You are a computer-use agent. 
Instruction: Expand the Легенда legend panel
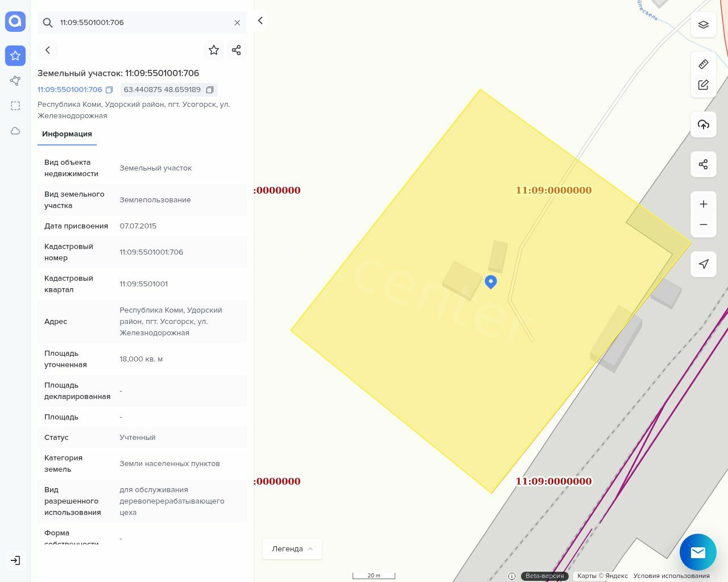(292, 548)
